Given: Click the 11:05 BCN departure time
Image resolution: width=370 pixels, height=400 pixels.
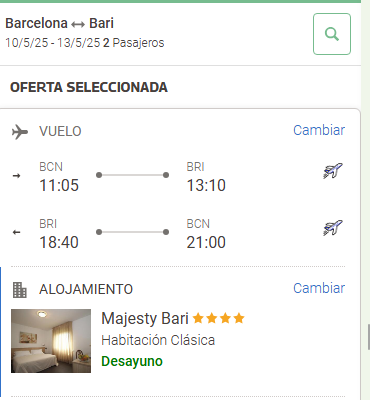Looking at the screenshot, I should pyautogui.click(x=59, y=185).
